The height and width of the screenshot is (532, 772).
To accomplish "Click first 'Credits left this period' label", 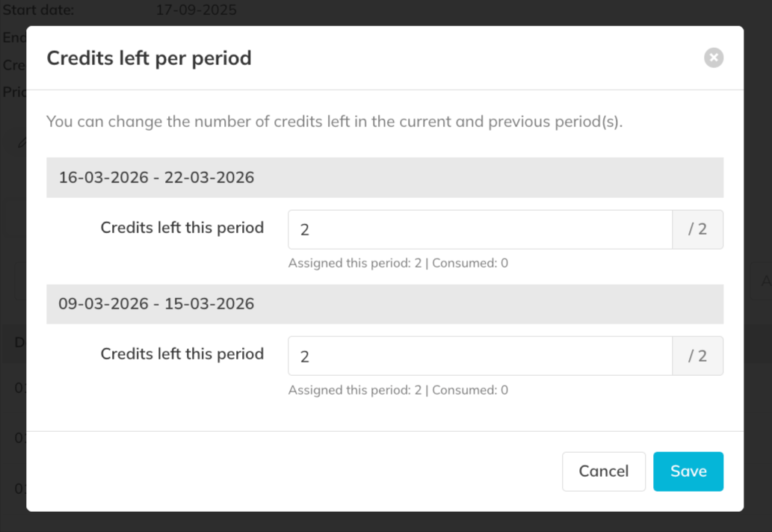I will (x=182, y=228).
